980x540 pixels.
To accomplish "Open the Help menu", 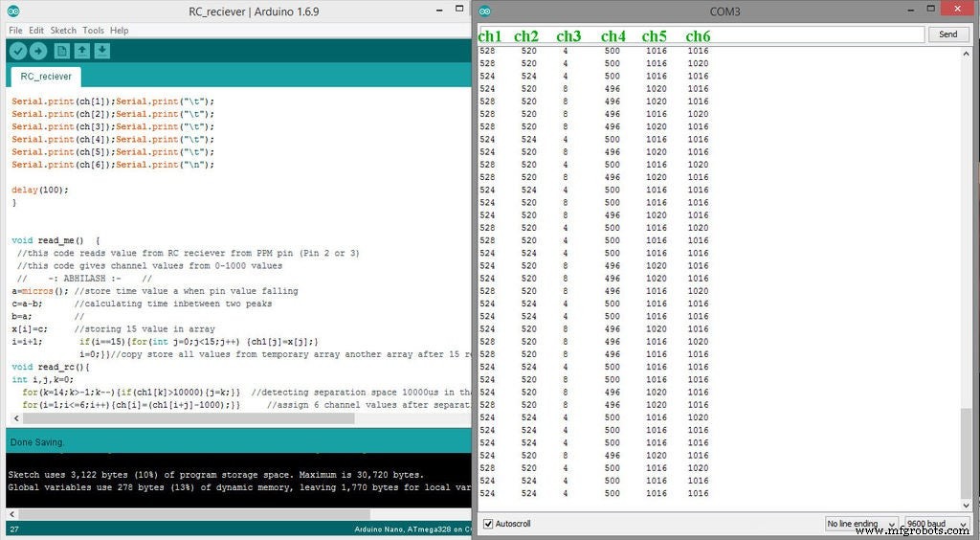I will [x=119, y=30].
